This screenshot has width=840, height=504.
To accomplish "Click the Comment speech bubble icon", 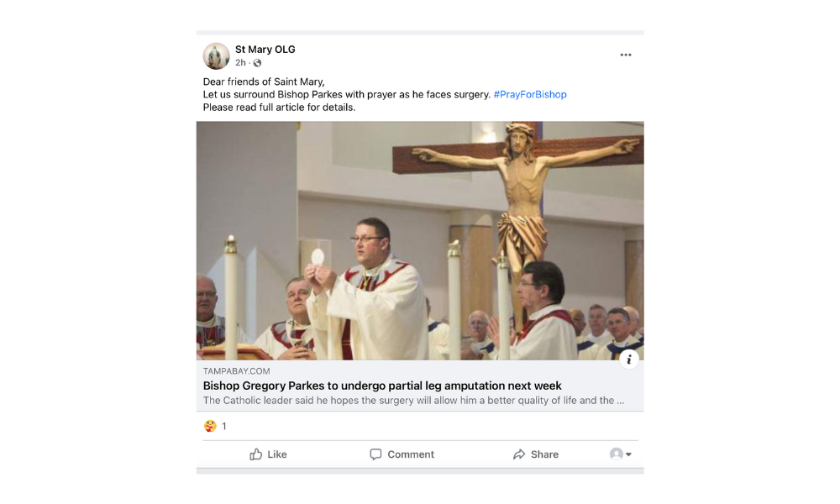I will coord(375,454).
